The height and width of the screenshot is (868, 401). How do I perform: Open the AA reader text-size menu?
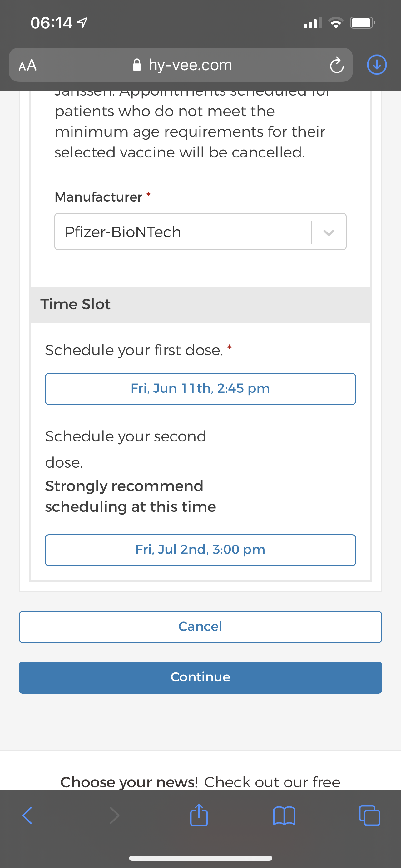27,65
